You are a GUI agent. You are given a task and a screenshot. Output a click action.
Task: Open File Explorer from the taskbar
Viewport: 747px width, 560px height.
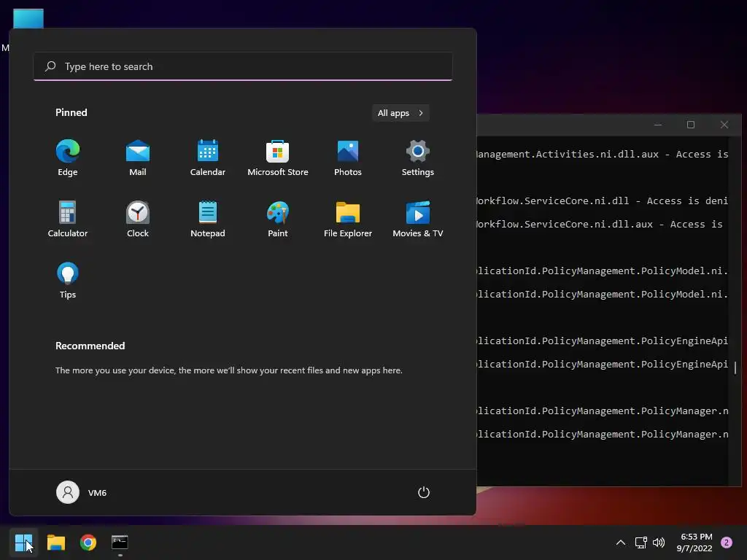(x=55, y=542)
